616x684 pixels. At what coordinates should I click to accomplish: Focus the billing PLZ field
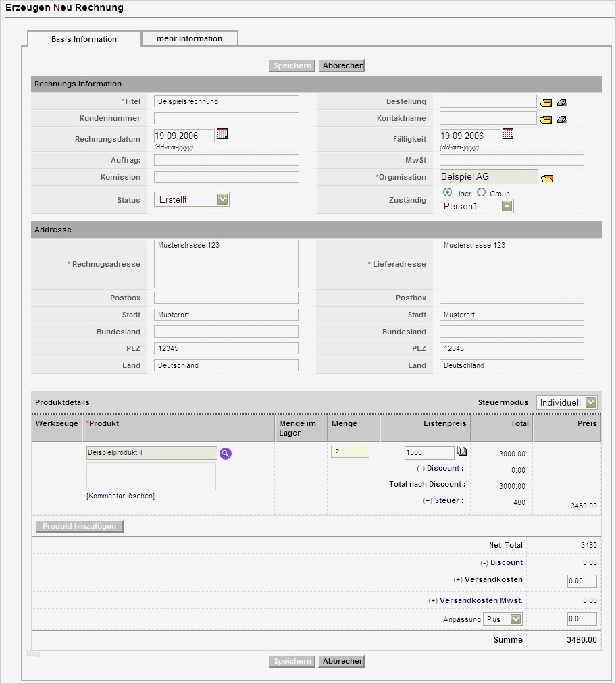(226, 348)
